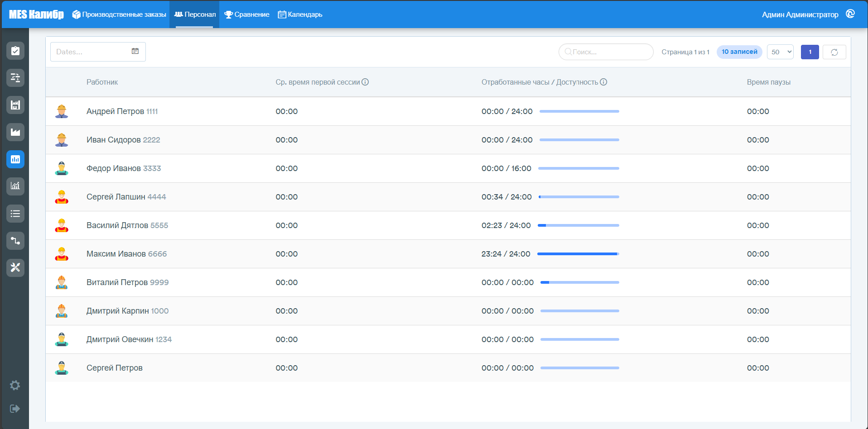Sort by Работник column header
868x429 pixels.
[x=102, y=82]
